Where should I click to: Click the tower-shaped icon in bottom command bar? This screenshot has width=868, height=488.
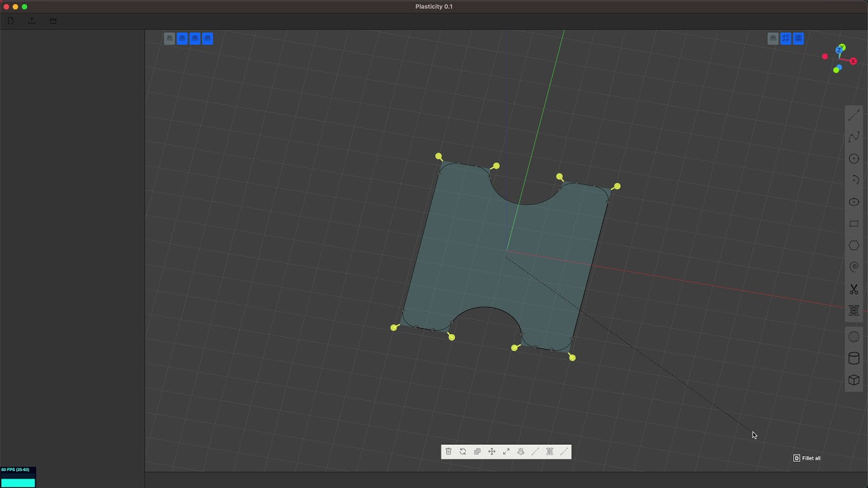click(549, 451)
